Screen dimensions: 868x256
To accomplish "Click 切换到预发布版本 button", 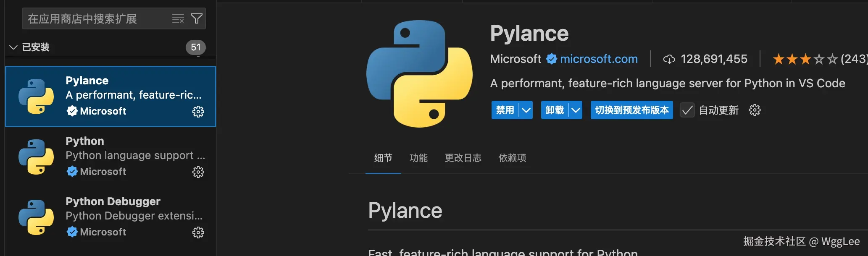I will point(632,110).
